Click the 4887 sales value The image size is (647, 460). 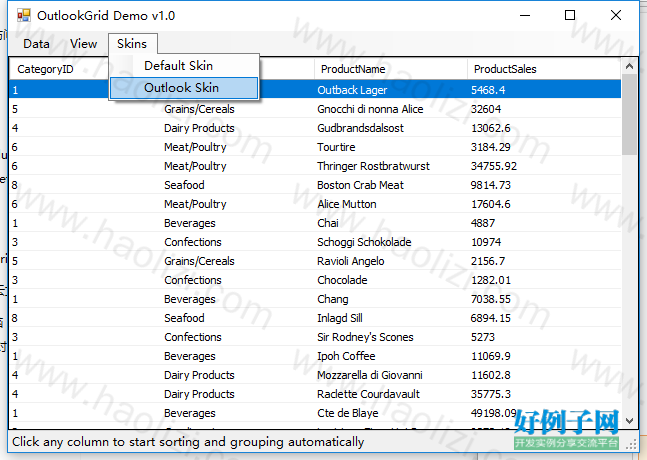[x=483, y=223]
